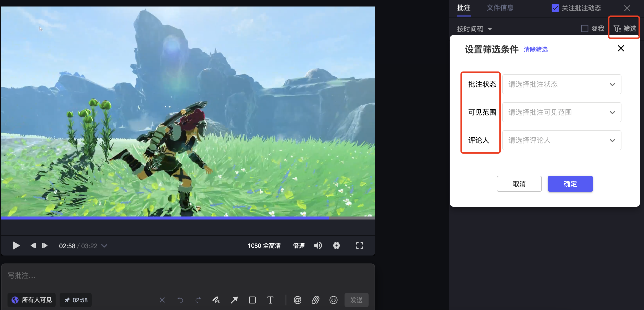Check the @我 filter checkbox
This screenshot has height=310, width=644.
pyautogui.click(x=584, y=28)
